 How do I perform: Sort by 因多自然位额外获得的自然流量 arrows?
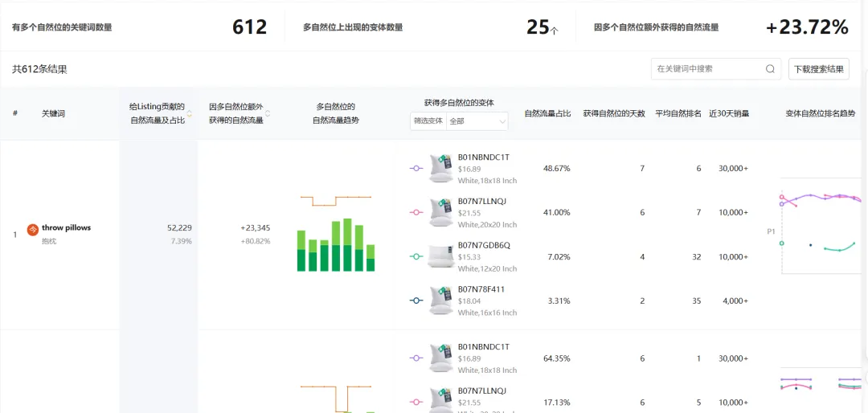point(268,113)
